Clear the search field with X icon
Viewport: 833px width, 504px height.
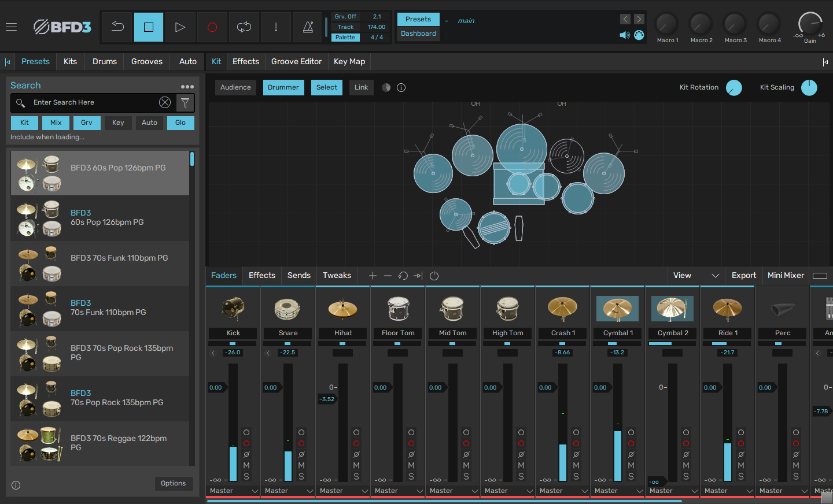click(165, 103)
